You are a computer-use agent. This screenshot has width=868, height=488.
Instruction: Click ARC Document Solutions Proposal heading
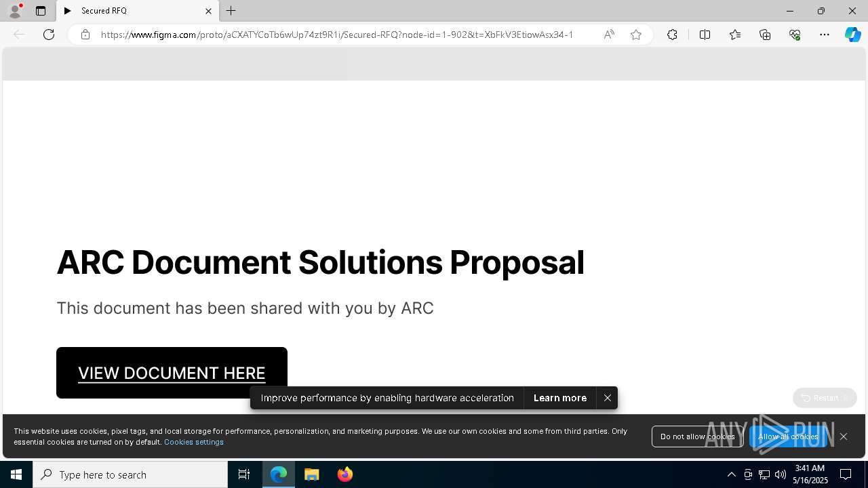point(320,262)
